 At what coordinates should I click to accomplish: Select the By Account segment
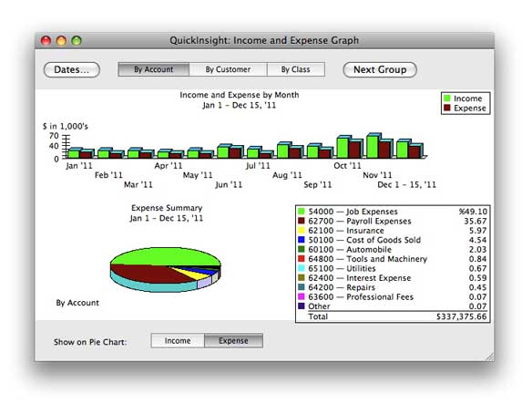153,69
